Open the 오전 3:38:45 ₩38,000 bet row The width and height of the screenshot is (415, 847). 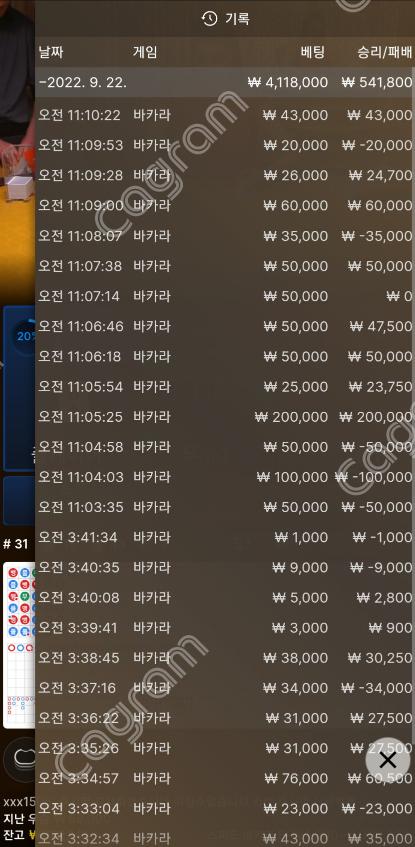click(225, 658)
